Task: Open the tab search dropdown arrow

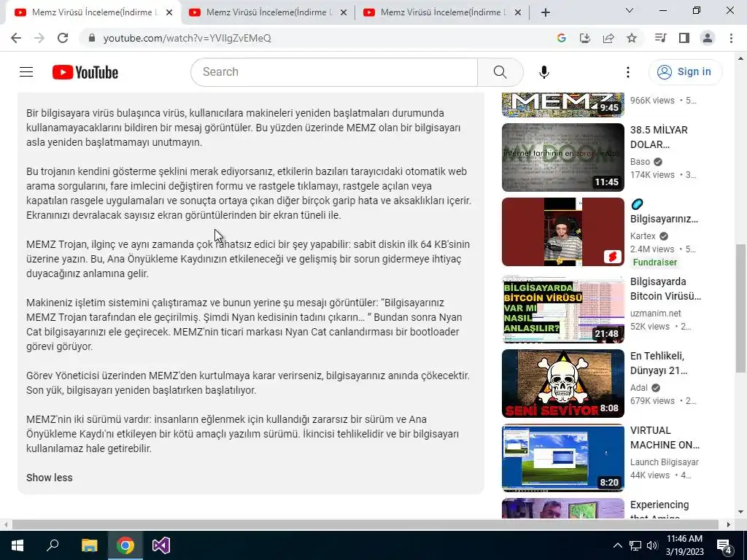Action: (x=630, y=10)
